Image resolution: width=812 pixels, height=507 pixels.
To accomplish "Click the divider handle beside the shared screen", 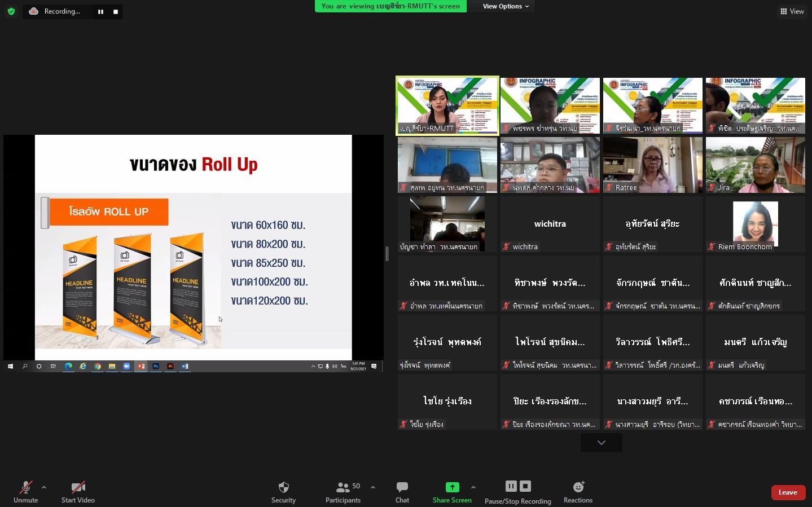I will pos(387,254).
